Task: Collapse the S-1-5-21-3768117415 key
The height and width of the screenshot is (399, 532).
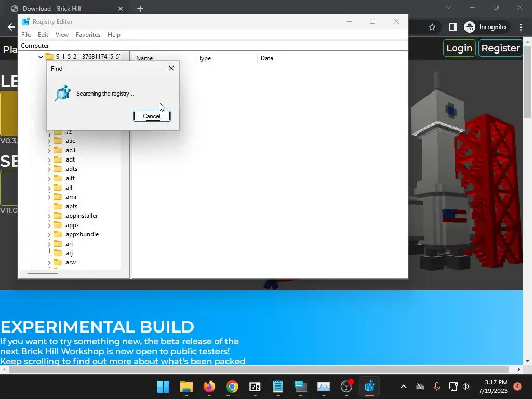Action: point(41,57)
